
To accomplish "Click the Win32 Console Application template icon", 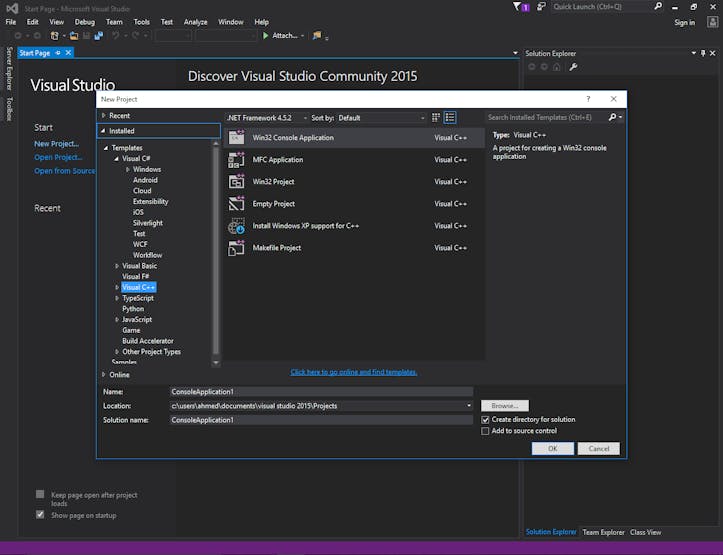I will (x=237, y=137).
